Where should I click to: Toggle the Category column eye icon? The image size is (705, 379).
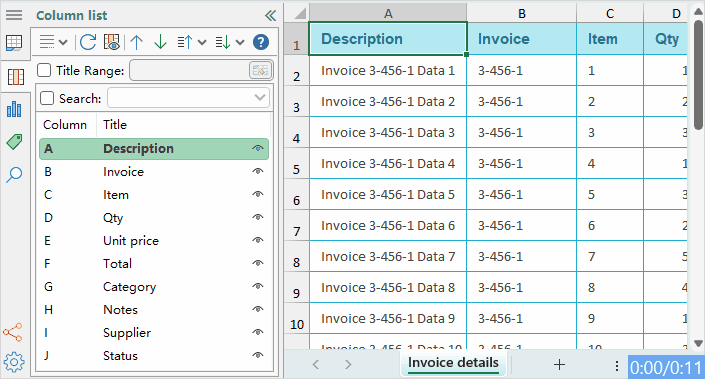click(258, 286)
